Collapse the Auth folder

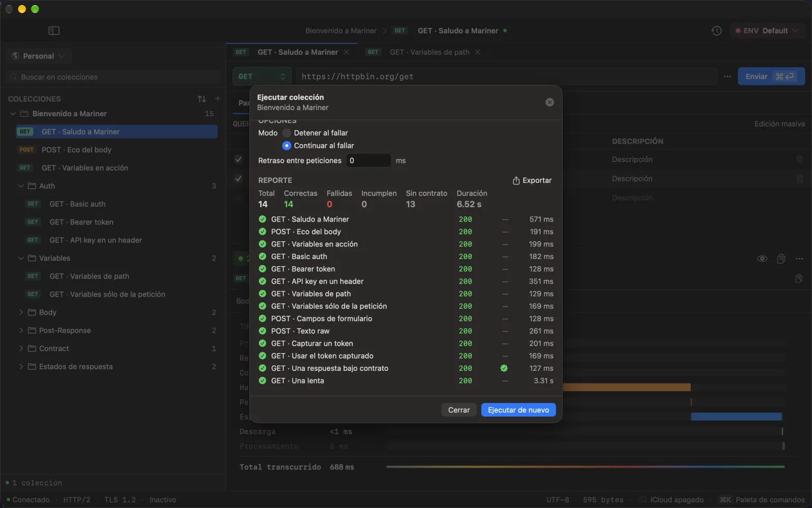21,186
